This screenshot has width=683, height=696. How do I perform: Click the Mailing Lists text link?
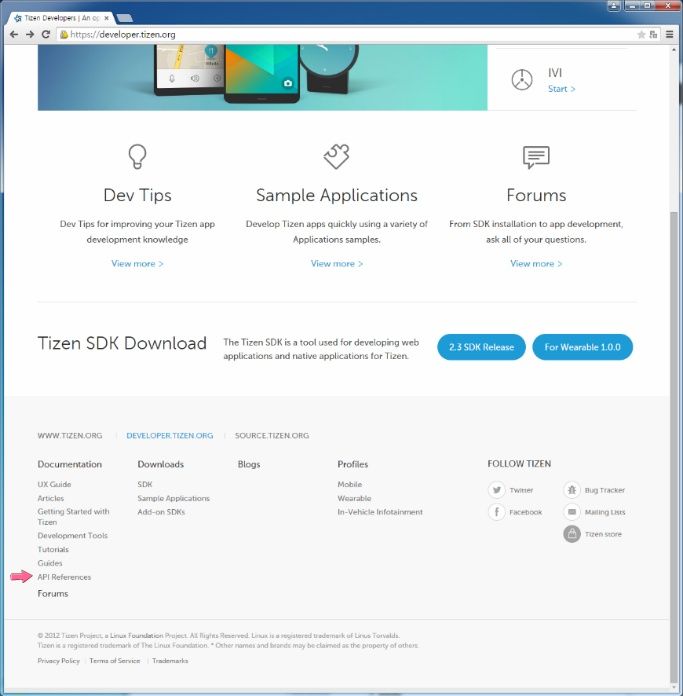click(604, 512)
